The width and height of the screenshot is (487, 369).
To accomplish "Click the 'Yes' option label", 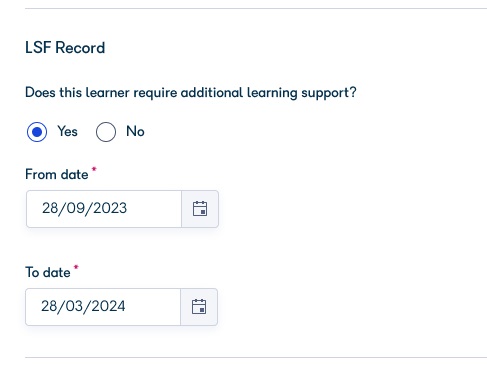I will click(67, 131).
